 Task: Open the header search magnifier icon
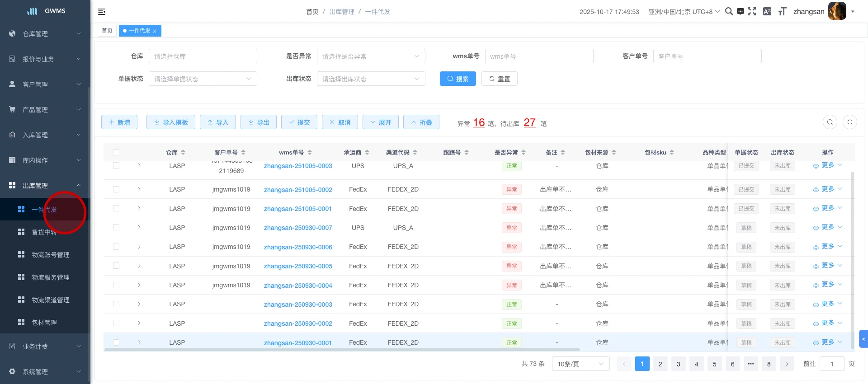(x=729, y=12)
